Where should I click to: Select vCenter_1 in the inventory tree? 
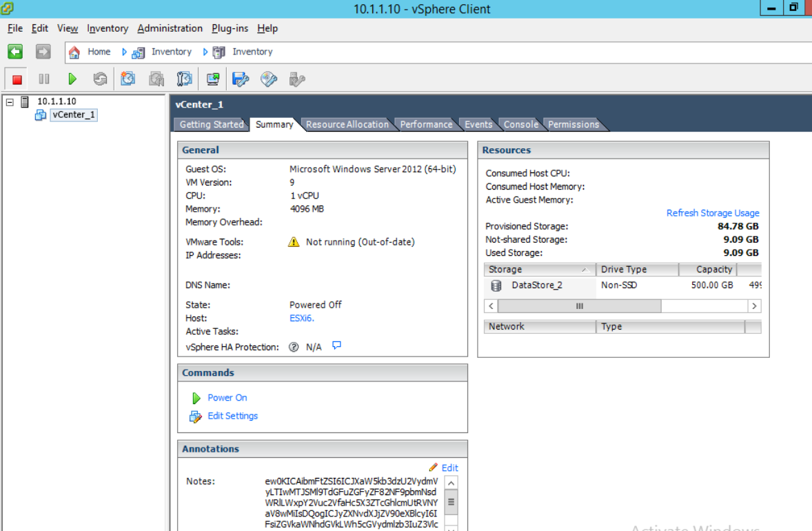74,114
